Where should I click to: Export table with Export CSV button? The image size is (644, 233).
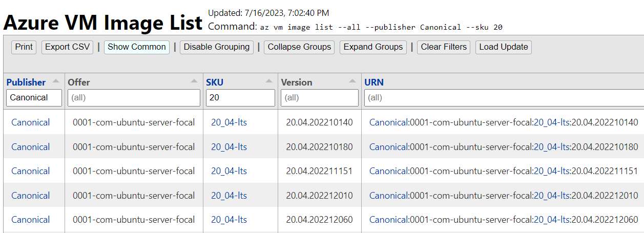(68, 47)
